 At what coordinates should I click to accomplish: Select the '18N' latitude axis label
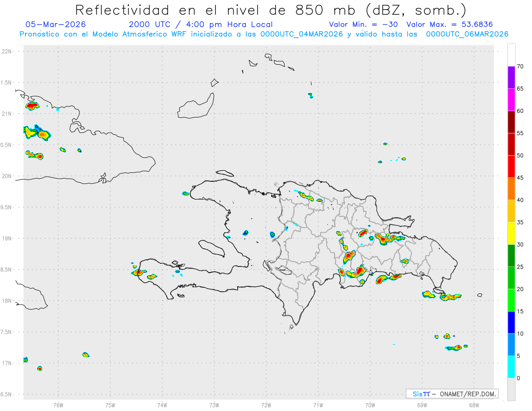tap(7, 301)
